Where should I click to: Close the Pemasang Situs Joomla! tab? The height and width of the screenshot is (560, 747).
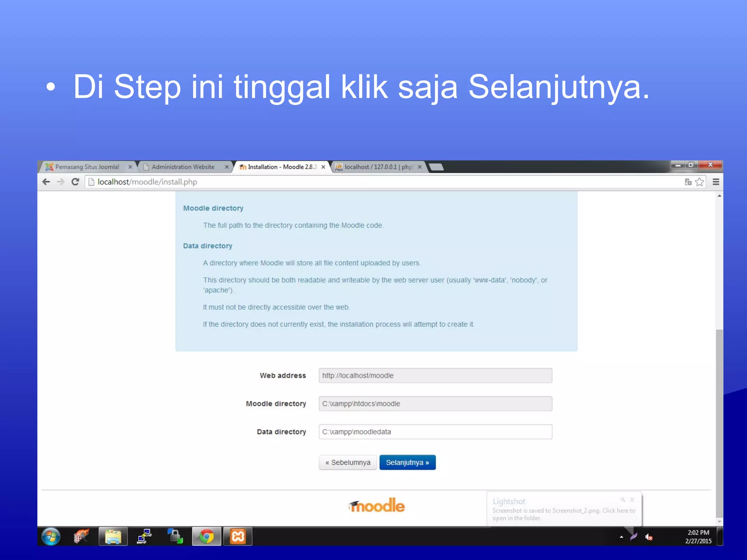point(130,167)
